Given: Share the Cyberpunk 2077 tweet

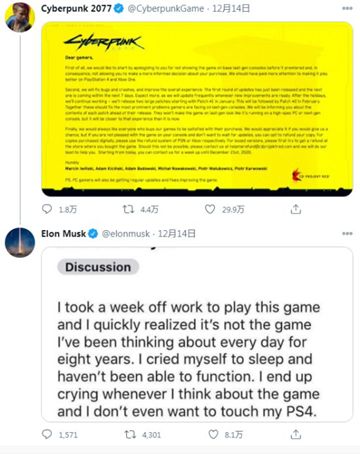Looking at the screenshot, I should click(296, 209).
